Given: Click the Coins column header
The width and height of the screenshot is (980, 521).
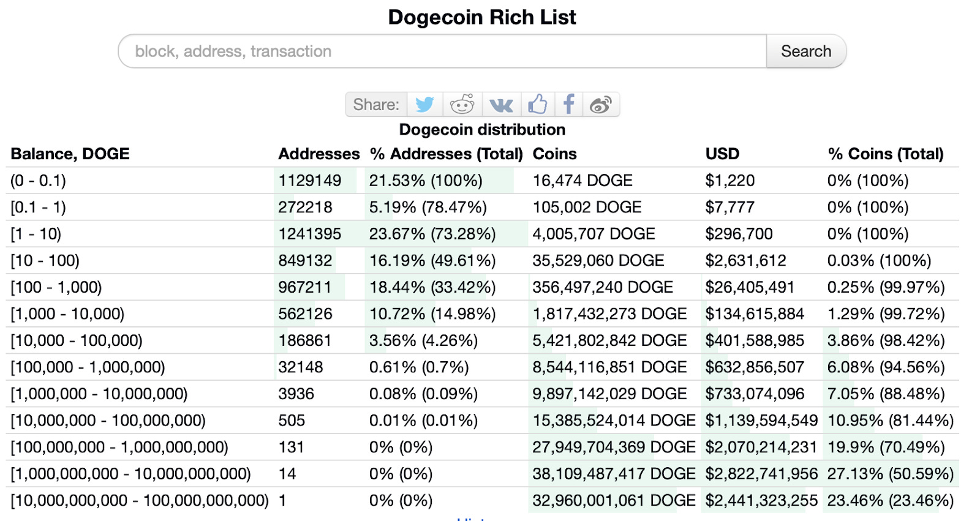Looking at the screenshot, I should point(554,154).
